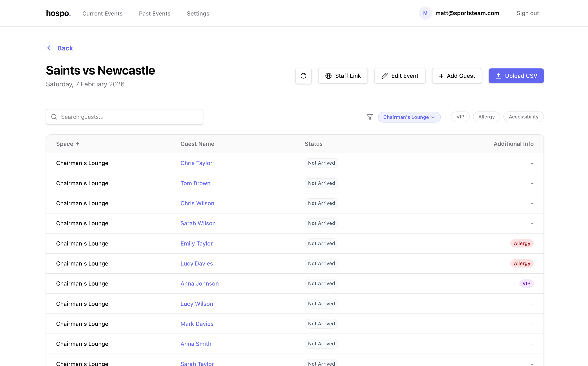Viewport: 588px width, 366px height.
Task: Open the user avatar menu
Action: point(425,13)
